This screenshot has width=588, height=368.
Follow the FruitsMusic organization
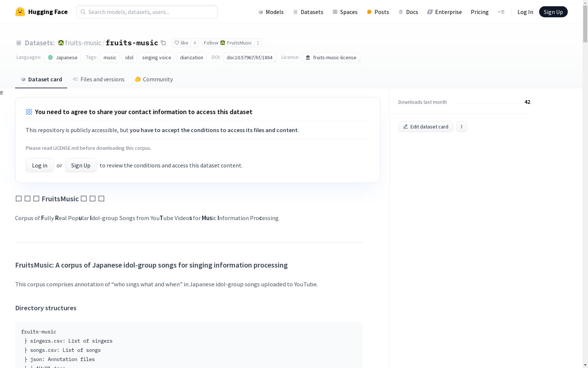click(x=228, y=43)
